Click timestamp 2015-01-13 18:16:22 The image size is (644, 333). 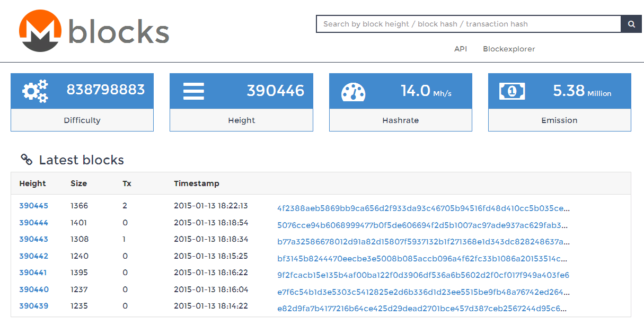pos(211,273)
